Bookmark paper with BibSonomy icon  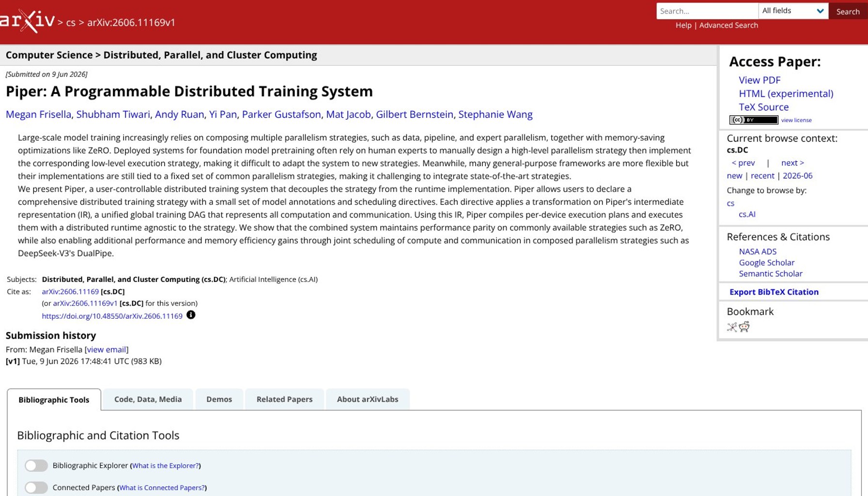[732, 327]
